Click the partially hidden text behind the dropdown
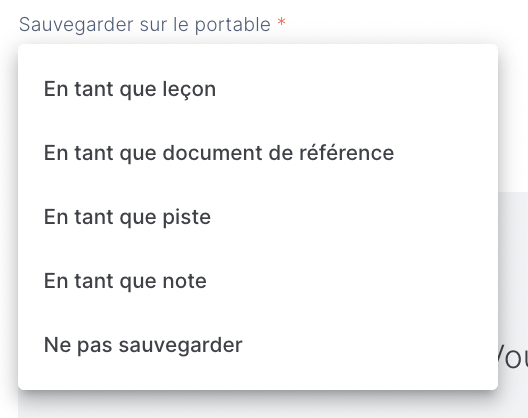This screenshot has height=418, width=528. 513,360
